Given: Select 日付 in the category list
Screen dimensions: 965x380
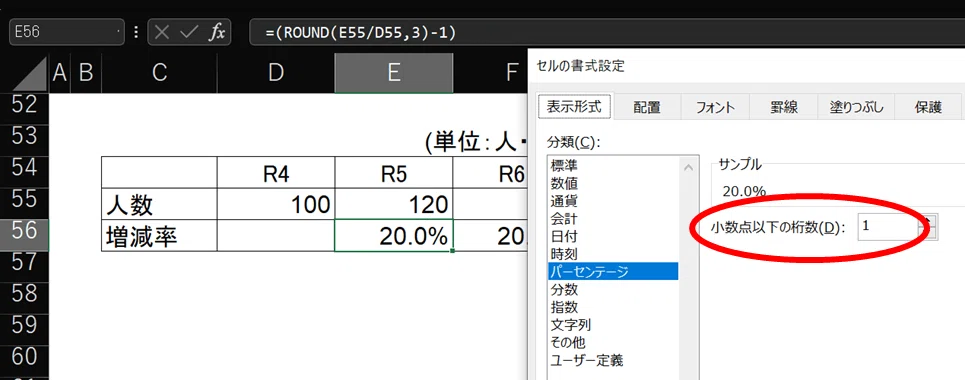Looking at the screenshot, I should [x=613, y=236].
